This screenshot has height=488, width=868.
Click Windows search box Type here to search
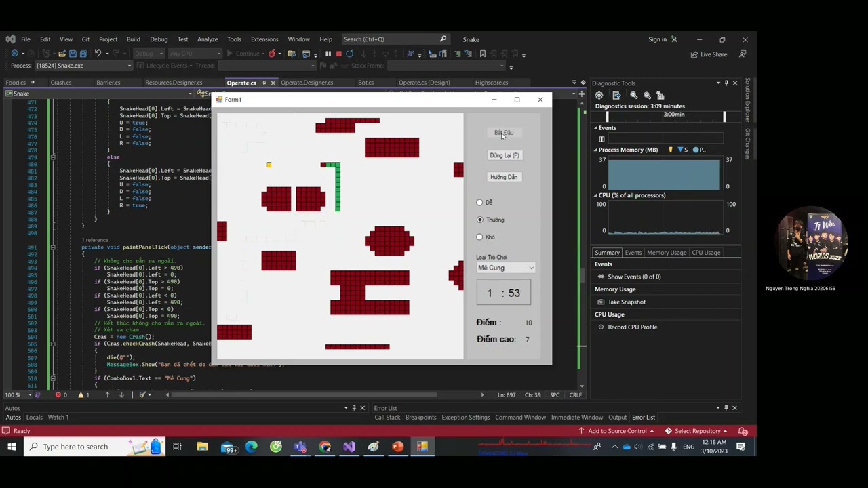pos(94,447)
